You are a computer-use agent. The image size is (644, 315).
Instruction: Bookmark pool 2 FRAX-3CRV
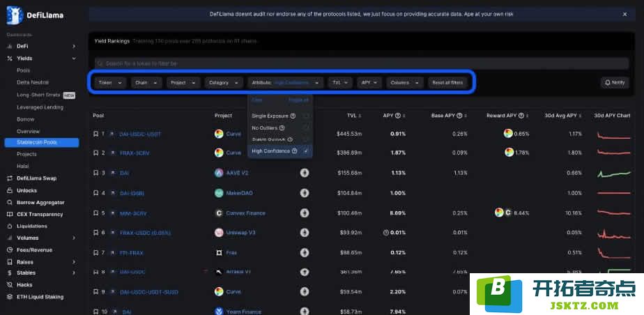click(95, 153)
